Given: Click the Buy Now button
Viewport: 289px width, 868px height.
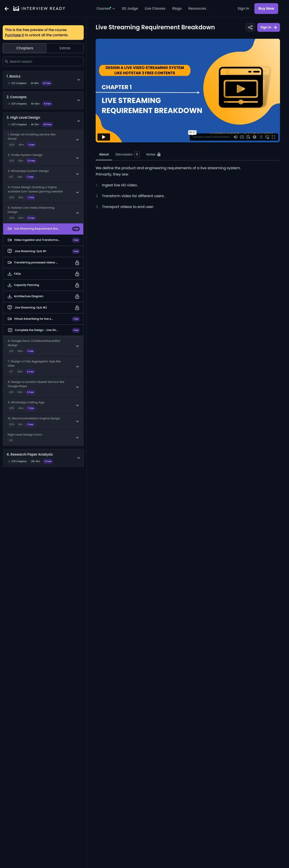Looking at the screenshot, I should (x=266, y=8).
